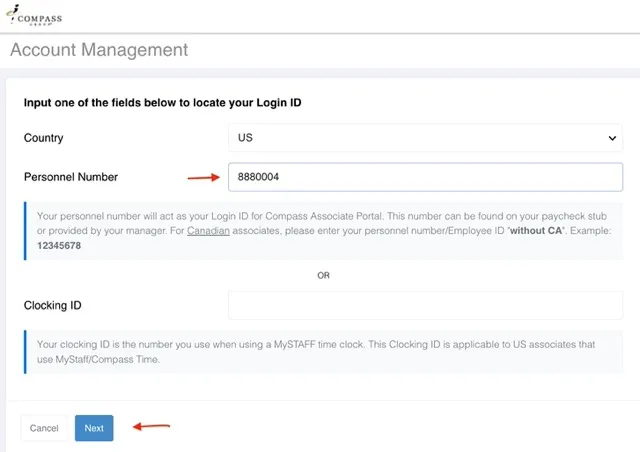Click the Country dropdown chevron arrow
The image size is (640, 452).
[612, 138]
